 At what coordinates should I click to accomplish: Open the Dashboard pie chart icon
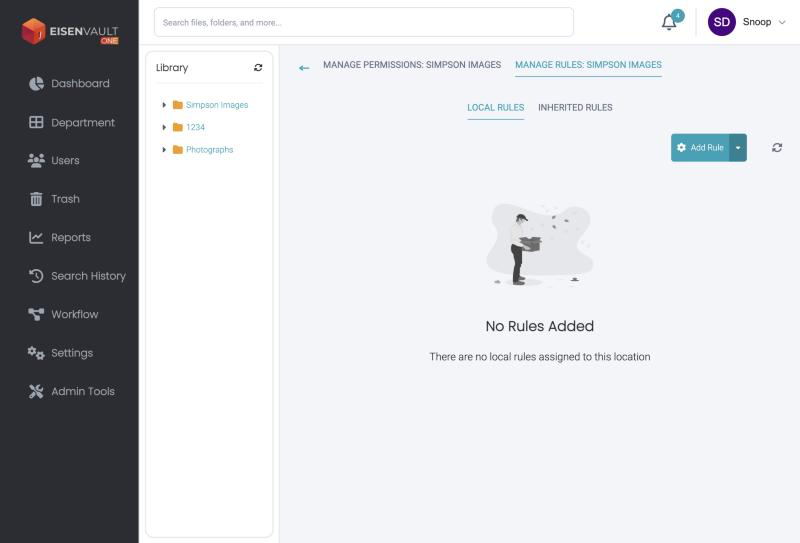(x=36, y=84)
